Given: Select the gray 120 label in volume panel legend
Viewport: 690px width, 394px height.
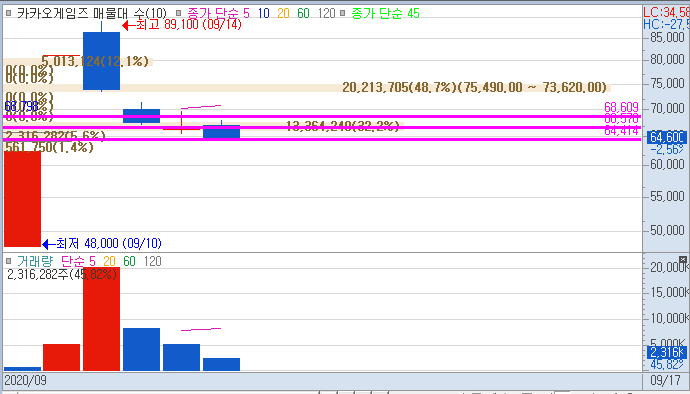Looking at the screenshot, I should 153,261.
